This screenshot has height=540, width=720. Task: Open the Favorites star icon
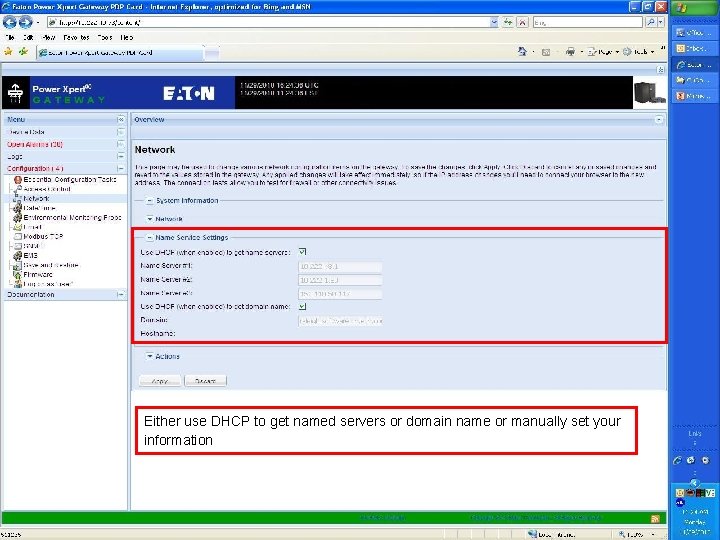(9, 52)
